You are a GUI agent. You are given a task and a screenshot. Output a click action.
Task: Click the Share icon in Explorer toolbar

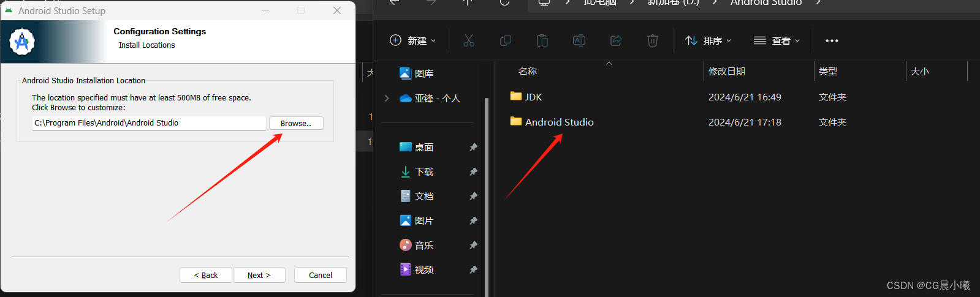616,40
